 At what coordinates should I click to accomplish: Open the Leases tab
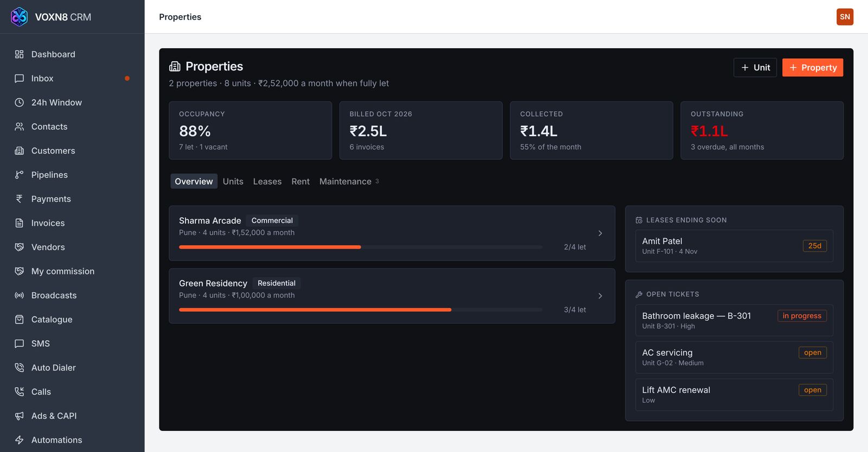click(267, 181)
